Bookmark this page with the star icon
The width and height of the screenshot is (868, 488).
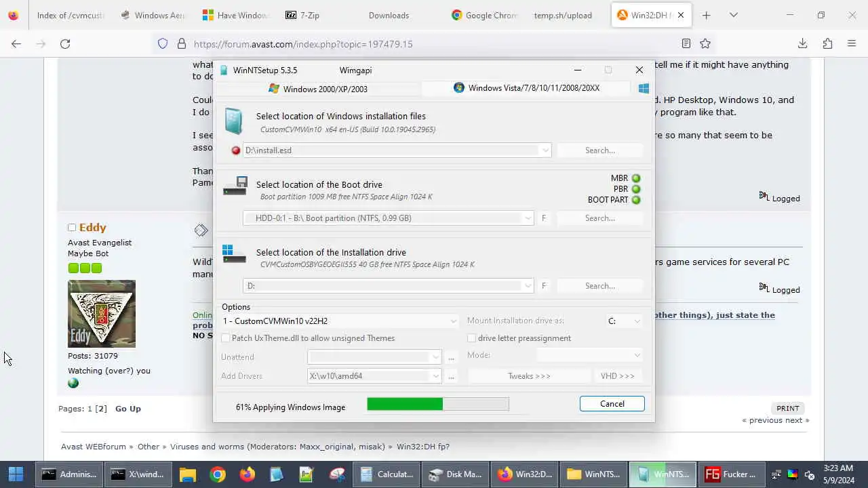point(705,43)
